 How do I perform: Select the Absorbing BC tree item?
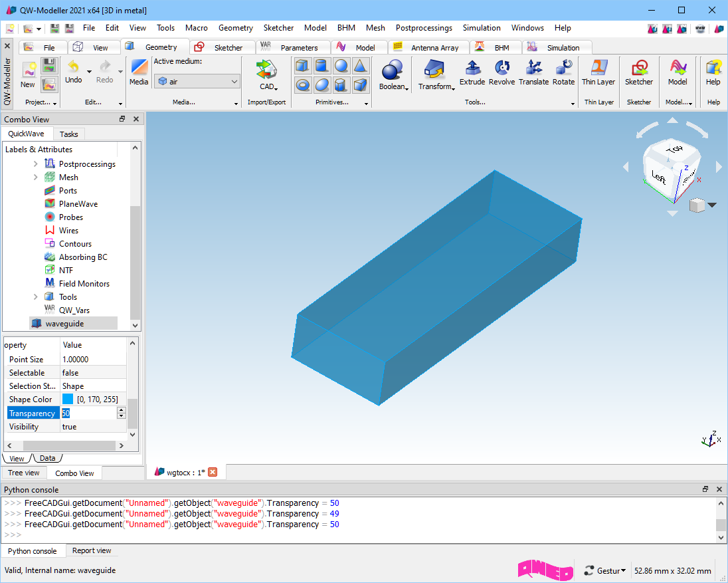[x=83, y=257]
